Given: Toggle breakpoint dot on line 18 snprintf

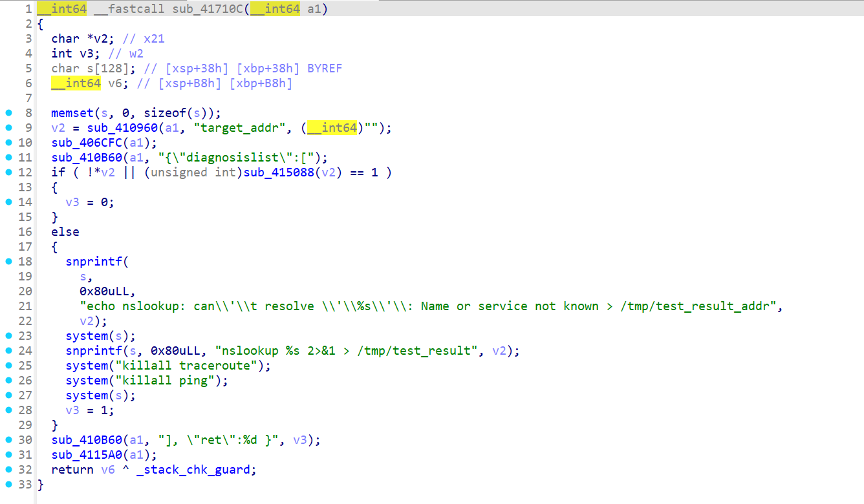Looking at the screenshot, I should pyautogui.click(x=8, y=262).
